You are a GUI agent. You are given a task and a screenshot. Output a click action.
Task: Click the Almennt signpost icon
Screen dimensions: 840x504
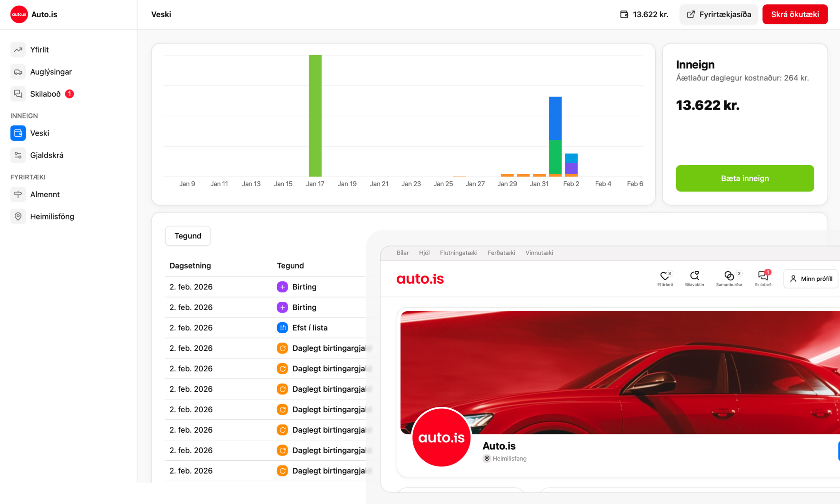tap(18, 194)
